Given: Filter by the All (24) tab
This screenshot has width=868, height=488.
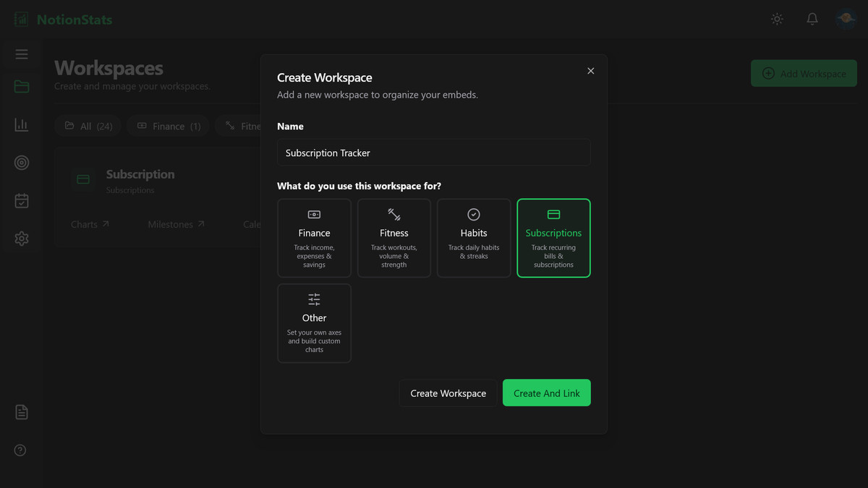Looking at the screenshot, I should click(88, 126).
